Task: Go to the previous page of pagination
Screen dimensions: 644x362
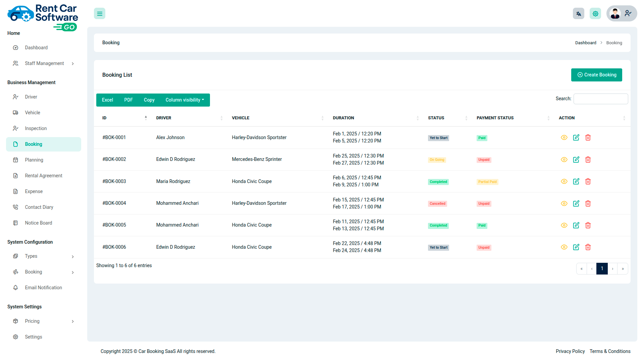Action: click(x=592, y=268)
